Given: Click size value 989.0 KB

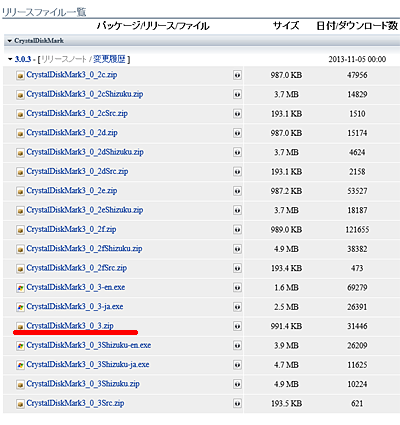Looking at the screenshot, I should pos(286,230).
